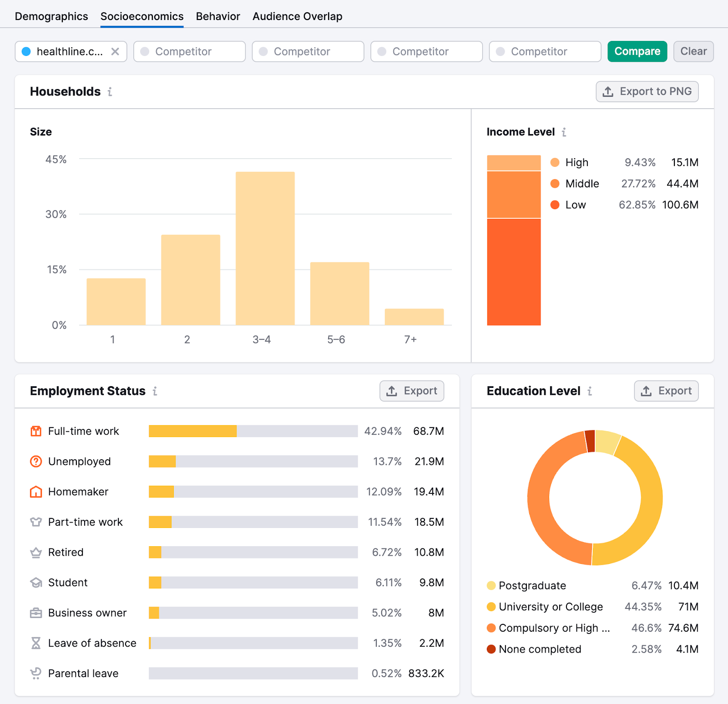
Task: Click the Student graduation cap icon
Action: click(x=36, y=582)
